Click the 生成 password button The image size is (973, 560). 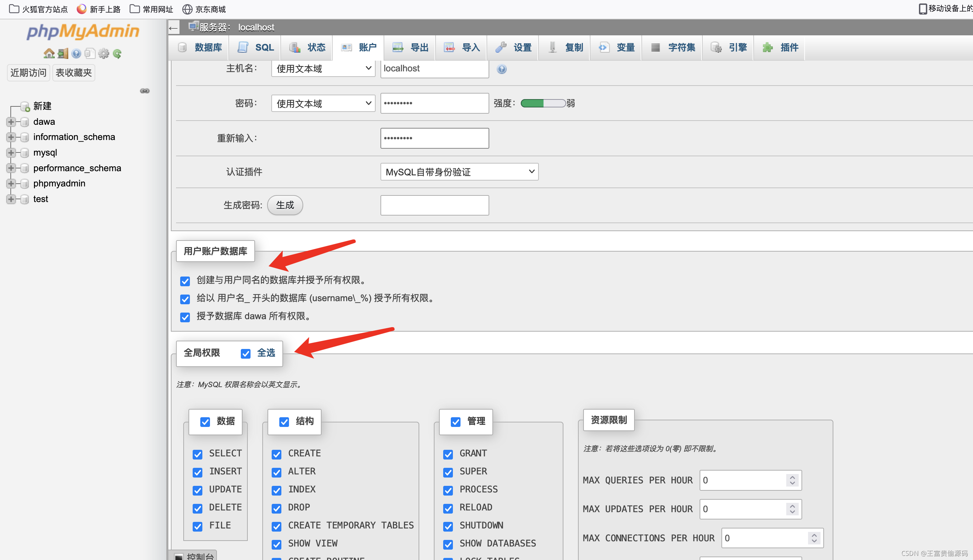click(x=285, y=205)
